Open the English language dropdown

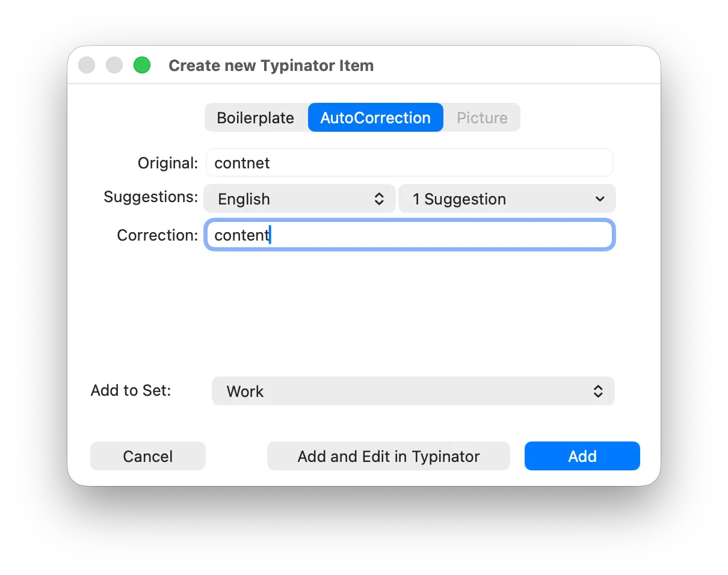tap(299, 198)
